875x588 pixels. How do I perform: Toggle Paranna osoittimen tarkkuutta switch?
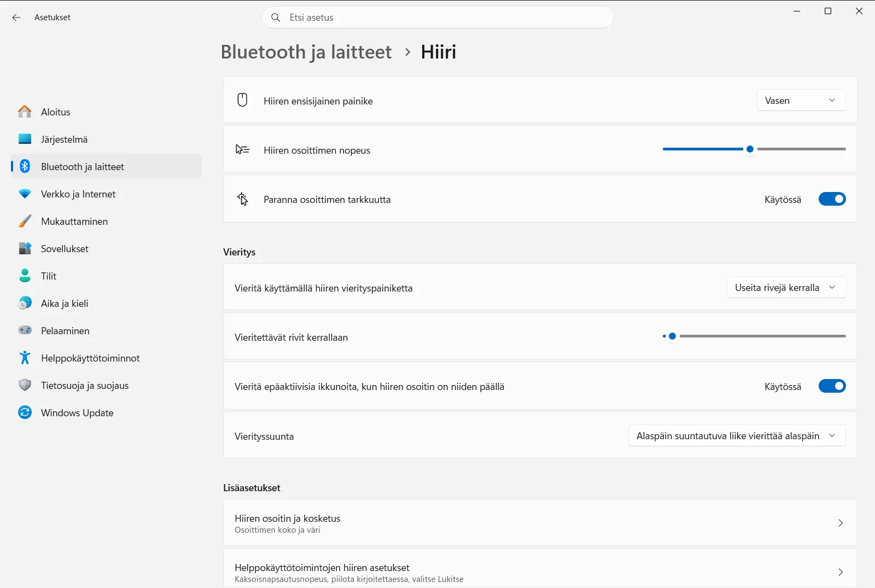pos(832,199)
